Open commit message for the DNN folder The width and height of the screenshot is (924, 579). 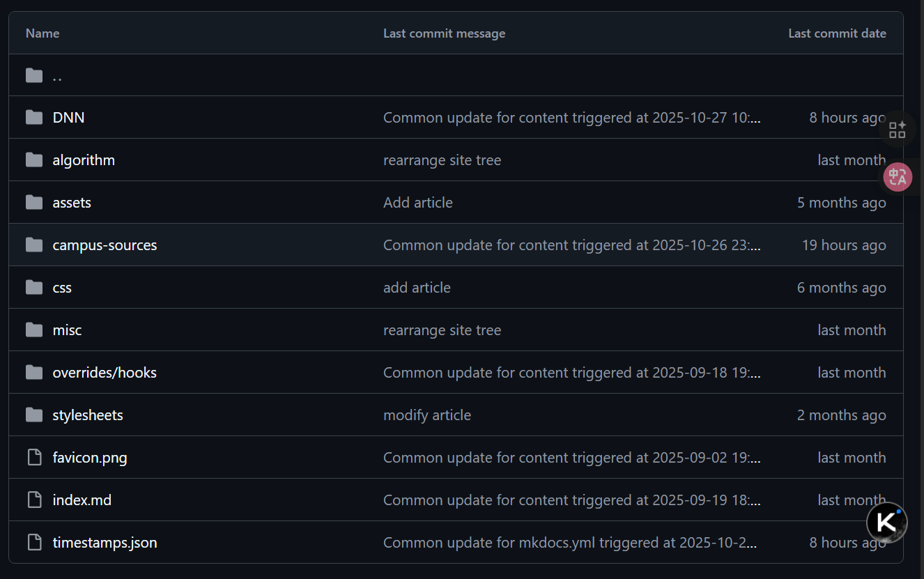point(571,118)
